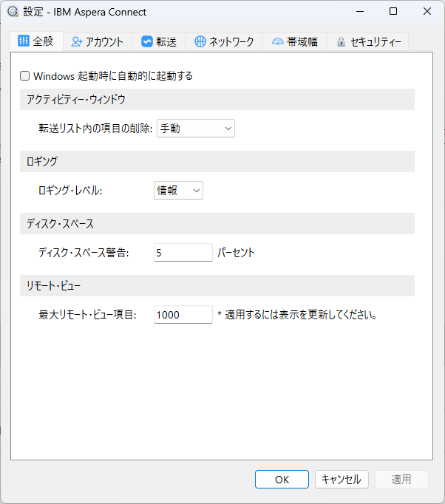Open the 転送リスト内の項目の削除 dropdown
This screenshot has width=445, height=504.
click(x=196, y=129)
